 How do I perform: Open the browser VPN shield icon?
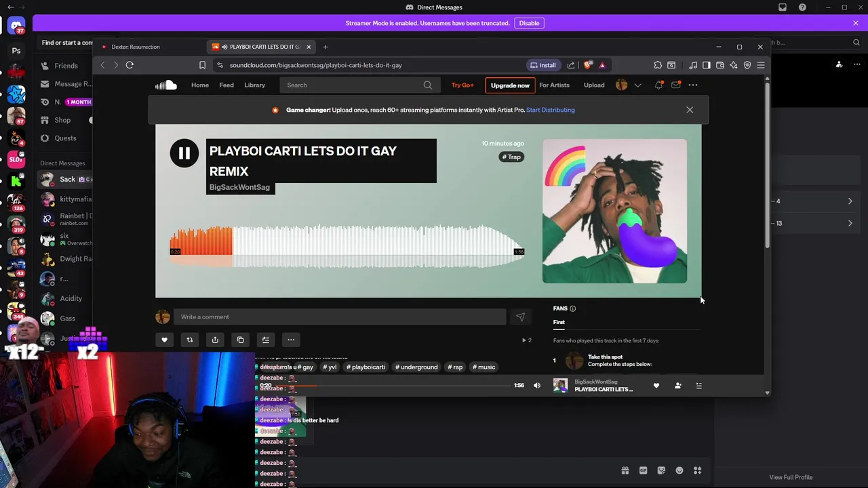pos(747,65)
